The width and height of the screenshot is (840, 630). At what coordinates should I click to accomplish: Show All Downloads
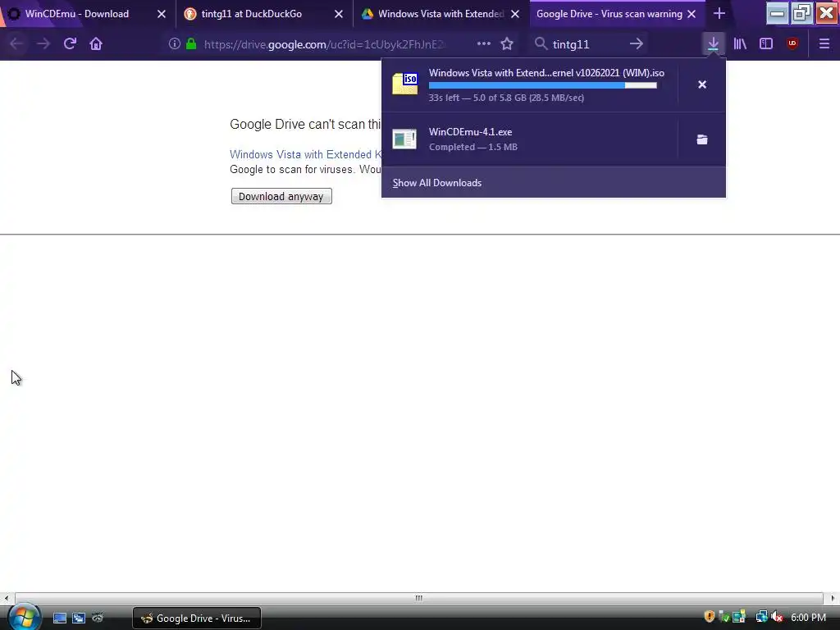point(437,183)
